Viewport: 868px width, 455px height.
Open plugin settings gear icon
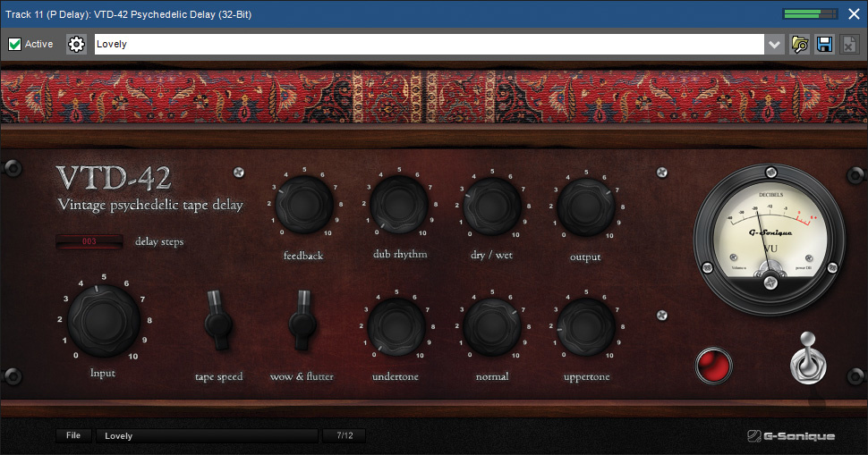pyautogui.click(x=76, y=44)
